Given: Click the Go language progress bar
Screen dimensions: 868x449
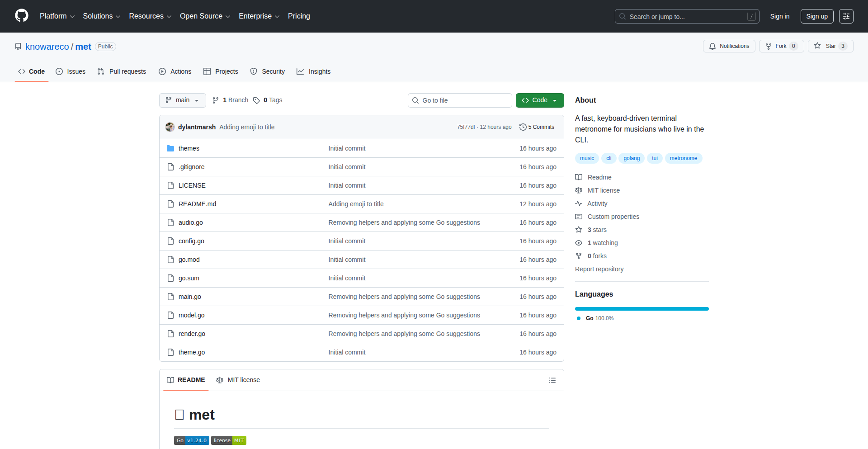Looking at the screenshot, I should click(642, 309).
